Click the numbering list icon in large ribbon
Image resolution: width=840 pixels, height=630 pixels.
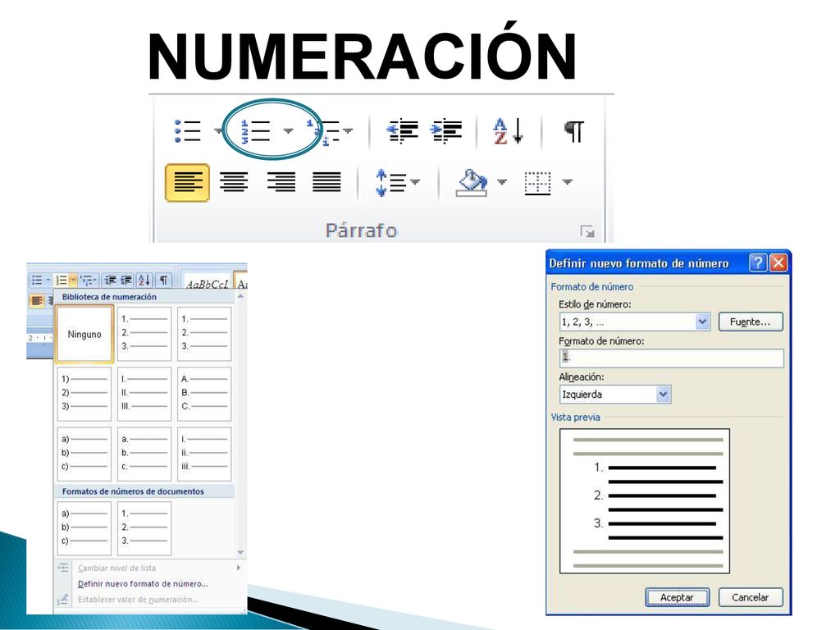pos(256,131)
